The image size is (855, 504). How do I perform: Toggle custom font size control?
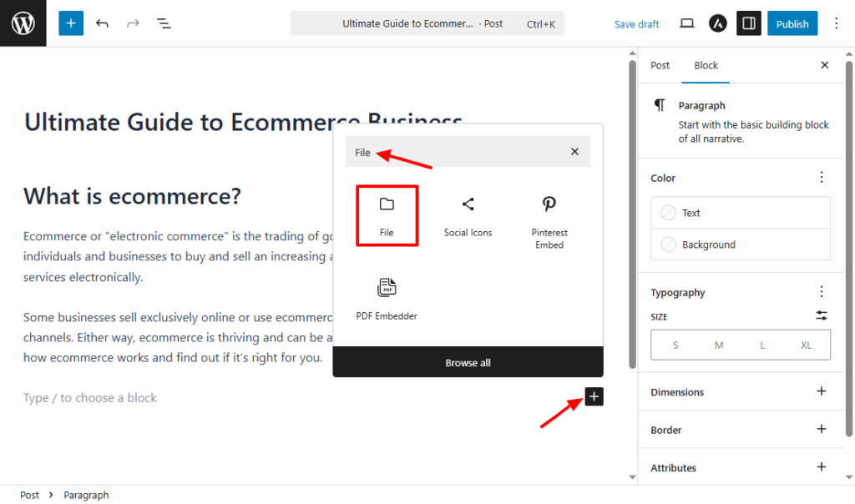(822, 315)
